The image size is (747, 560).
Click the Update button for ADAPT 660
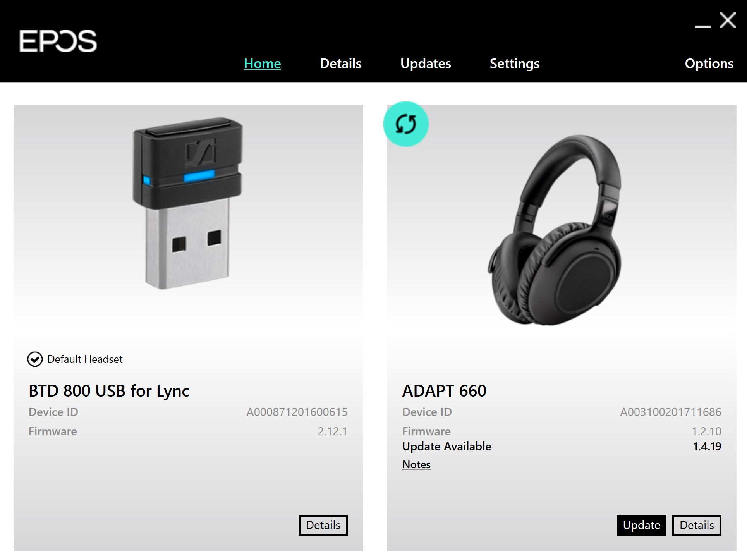point(642,525)
